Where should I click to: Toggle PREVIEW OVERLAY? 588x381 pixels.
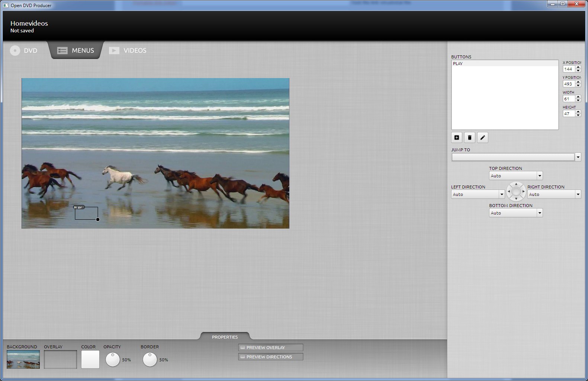[x=270, y=348]
